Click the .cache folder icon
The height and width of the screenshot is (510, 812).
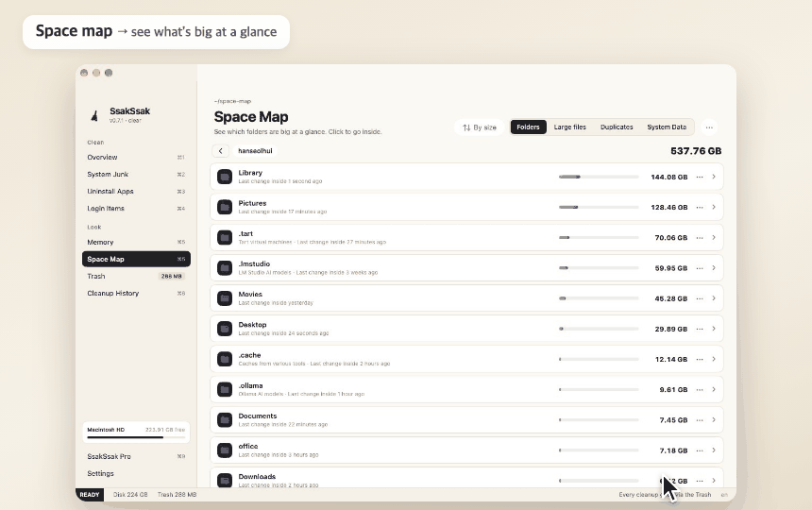click(x=225, y=359)
